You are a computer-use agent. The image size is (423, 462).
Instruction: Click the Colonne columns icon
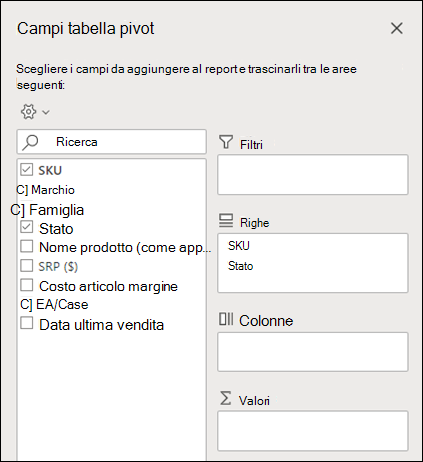pyautogui.click(x=226, y=319)
